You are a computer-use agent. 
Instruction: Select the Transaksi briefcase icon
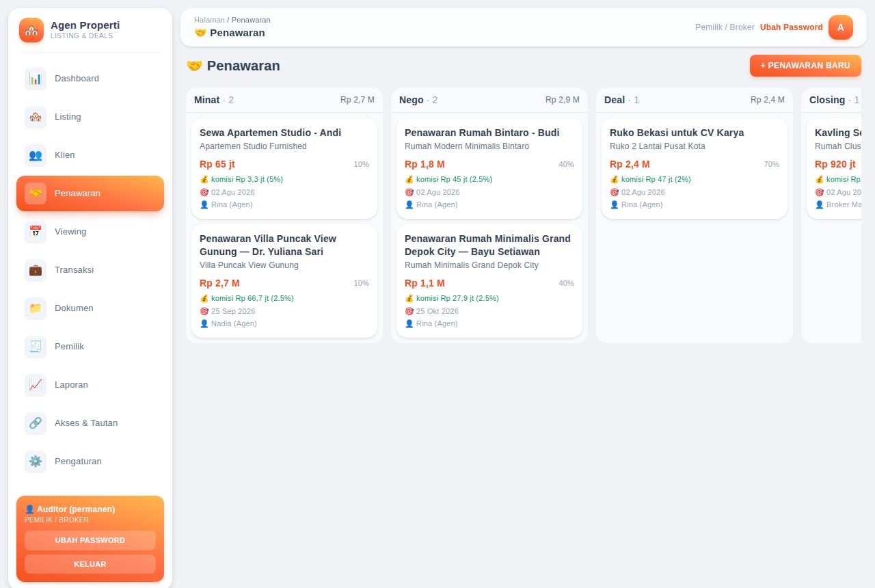click(36, 270)
